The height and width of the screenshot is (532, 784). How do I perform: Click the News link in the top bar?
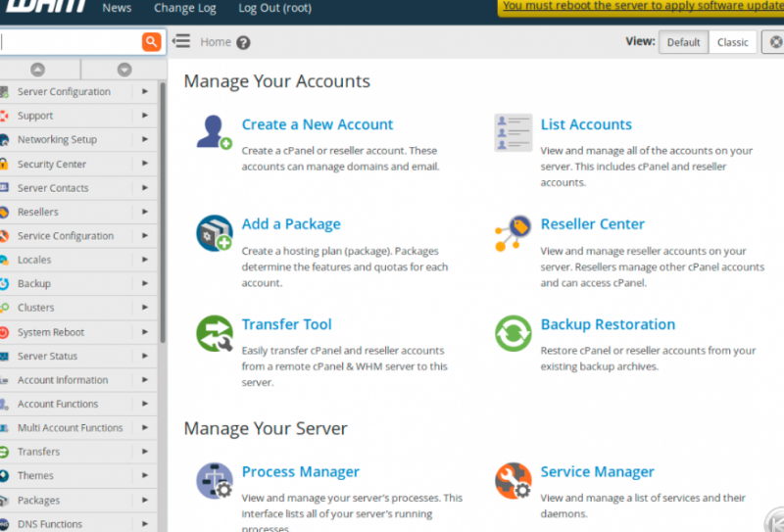pyautogui.click(x=117, y=8)
